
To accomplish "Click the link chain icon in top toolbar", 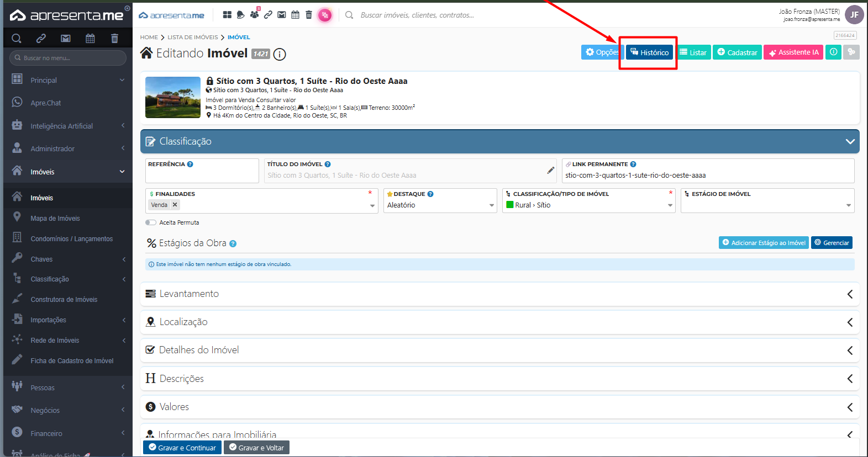I will click(x=268, y=15).
